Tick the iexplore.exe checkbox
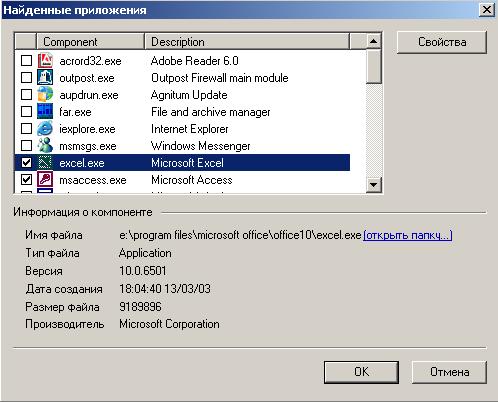 (x=26, y=129)
